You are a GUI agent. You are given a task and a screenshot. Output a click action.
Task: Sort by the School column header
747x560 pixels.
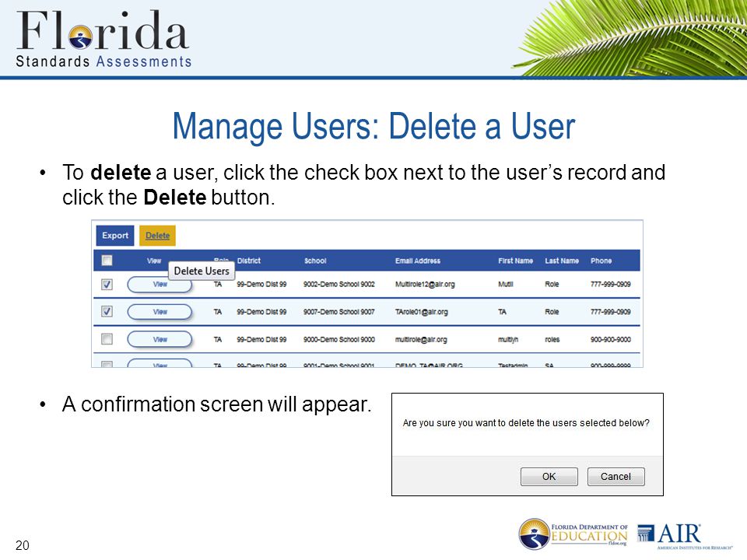coord(315,261)
